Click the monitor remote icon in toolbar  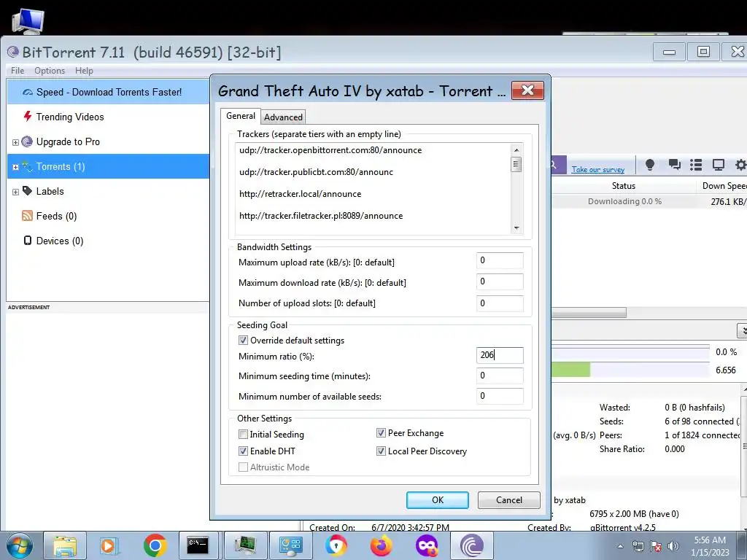click(718, 165)
